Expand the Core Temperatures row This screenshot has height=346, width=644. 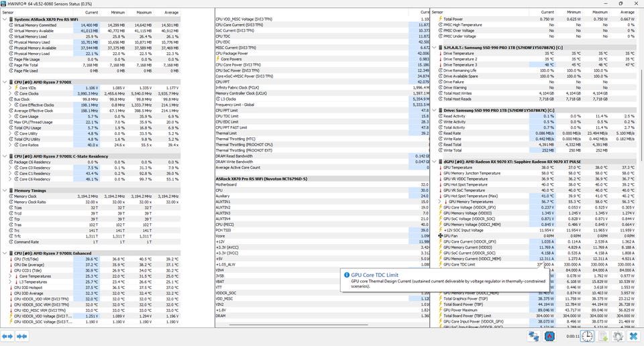tap(10, 276)
